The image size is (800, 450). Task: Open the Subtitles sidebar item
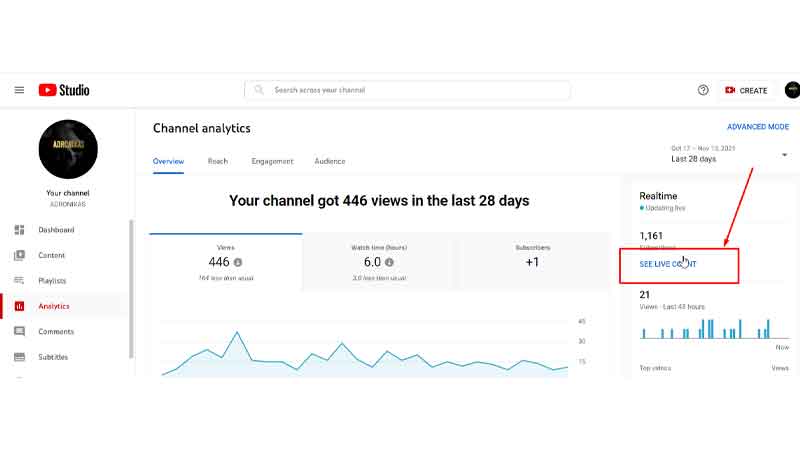[x=65, y=357]
